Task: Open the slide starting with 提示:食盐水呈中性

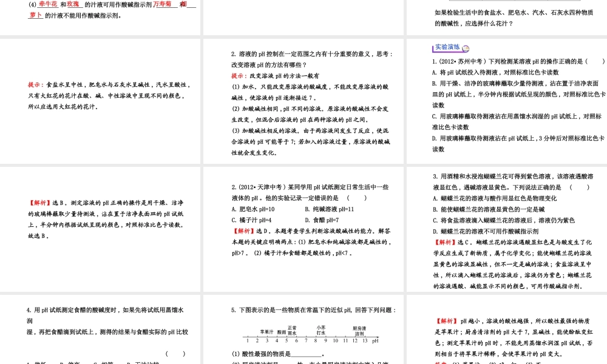Action: [100, 101]
